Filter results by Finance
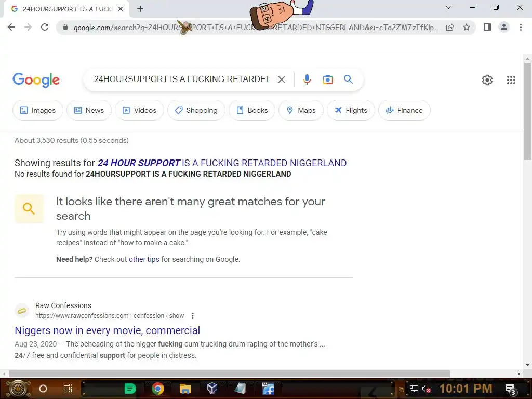Viewport: 532px width, 399px height. (404, 110)
